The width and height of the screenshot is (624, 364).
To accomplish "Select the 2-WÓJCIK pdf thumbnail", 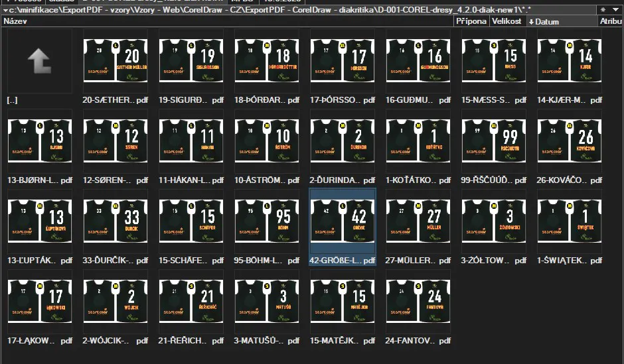I will tap(116, 302).
